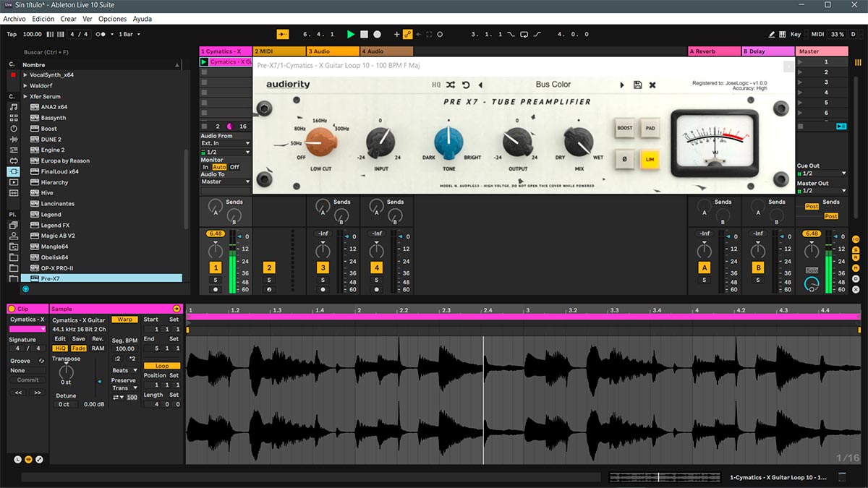This screenshot has height=488, width=868.
Task: Adjust the MIX dry/wet knob
Action: click(578, 142)
